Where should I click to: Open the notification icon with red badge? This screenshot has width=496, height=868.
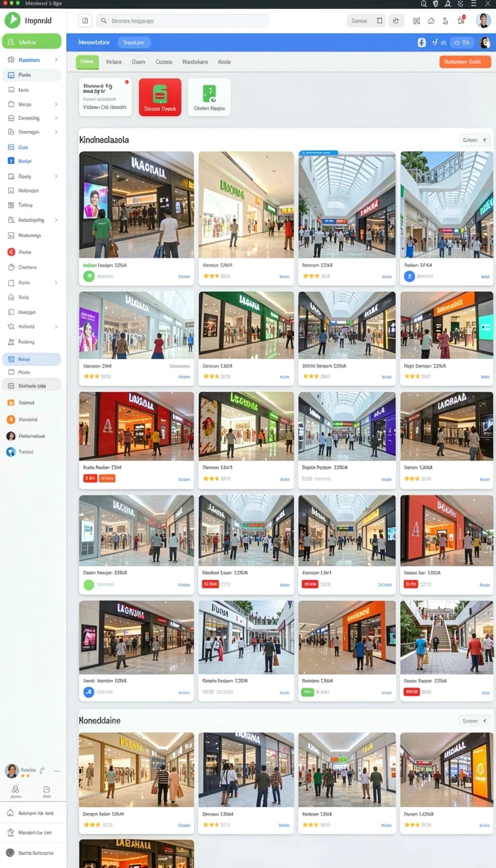(460, 21)
